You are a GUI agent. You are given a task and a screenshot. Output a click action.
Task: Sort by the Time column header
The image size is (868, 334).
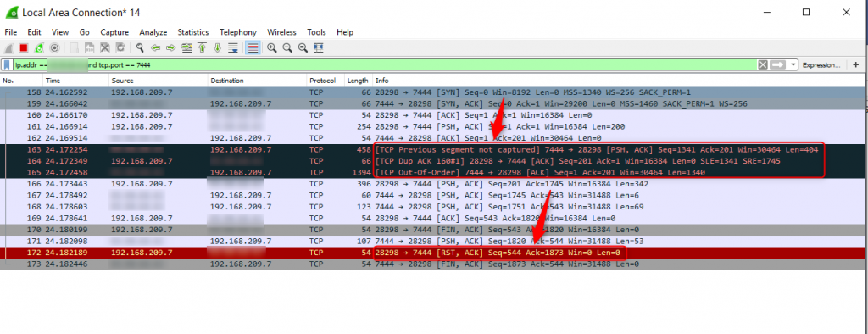point(75,81)
